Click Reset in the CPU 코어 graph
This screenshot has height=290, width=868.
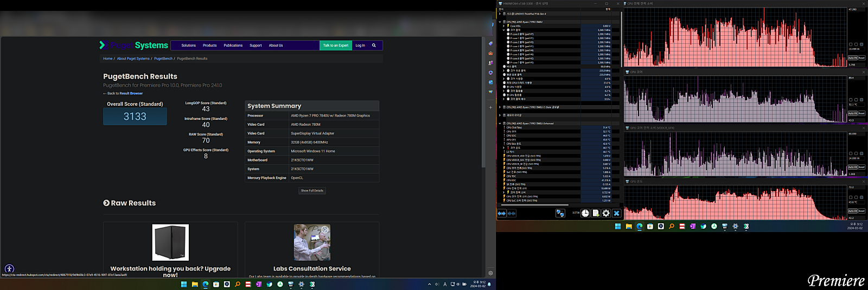[x=861, y=113]
